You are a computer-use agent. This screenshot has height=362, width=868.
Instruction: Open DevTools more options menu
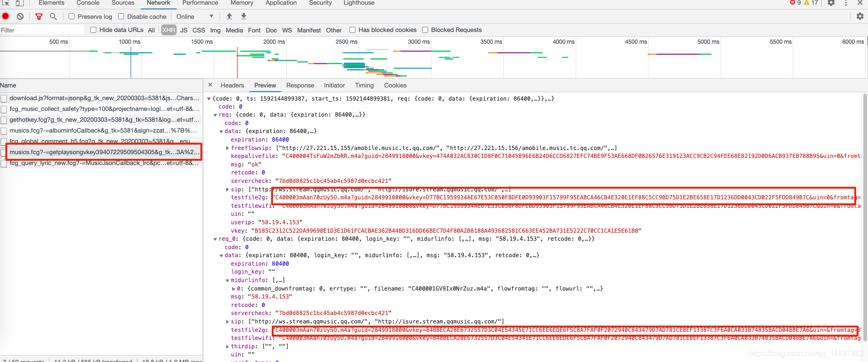tap(846, 3)
